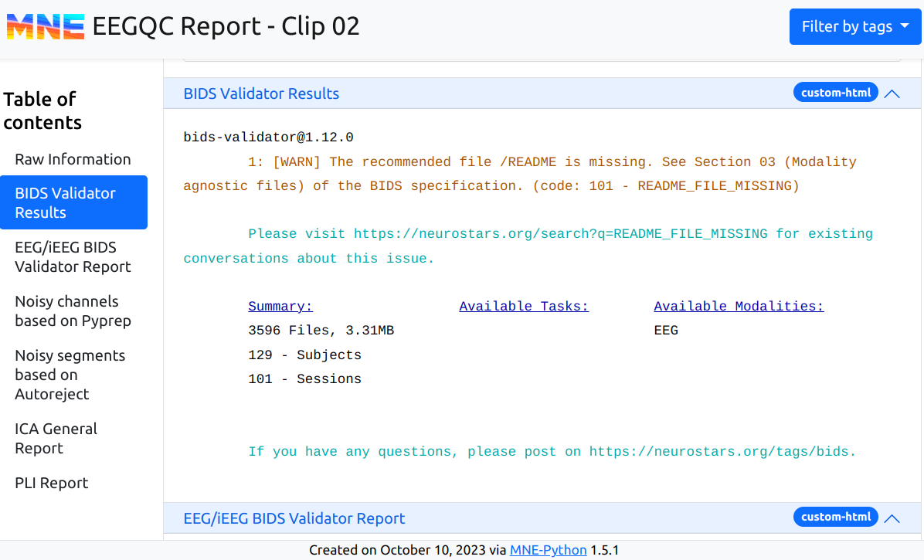This screenshot has height=560, width=924.
Task: Click the MNE logo in header
Action: pos(46,27)
